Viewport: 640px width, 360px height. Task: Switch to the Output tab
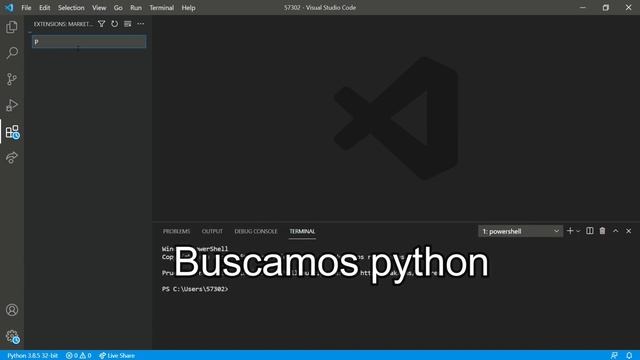[212, 231]
